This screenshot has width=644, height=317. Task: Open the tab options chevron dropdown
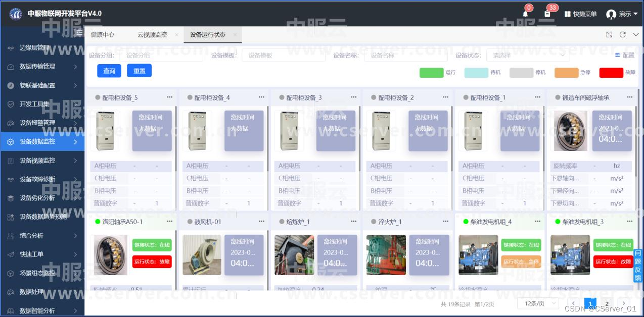[636, 34]
